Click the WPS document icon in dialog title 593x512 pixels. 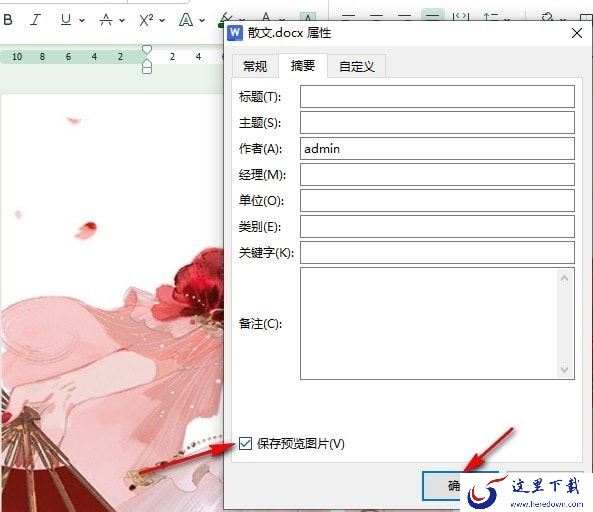[x=235, y=33]
